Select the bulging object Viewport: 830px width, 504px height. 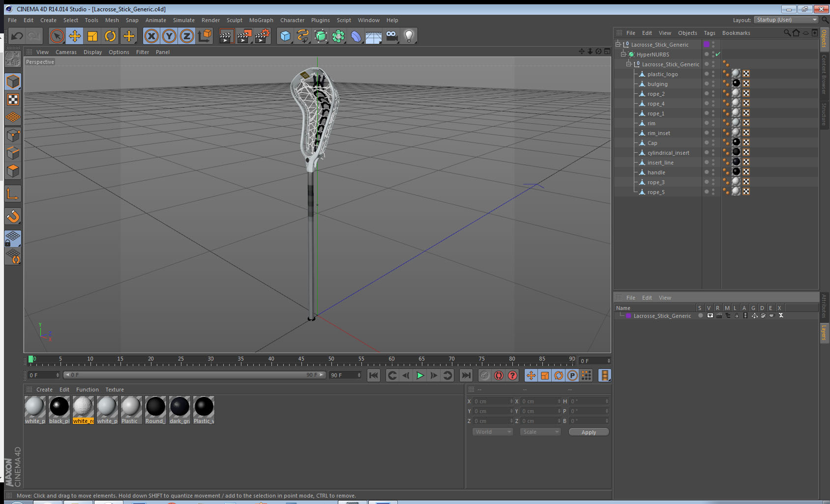(657, 84)
